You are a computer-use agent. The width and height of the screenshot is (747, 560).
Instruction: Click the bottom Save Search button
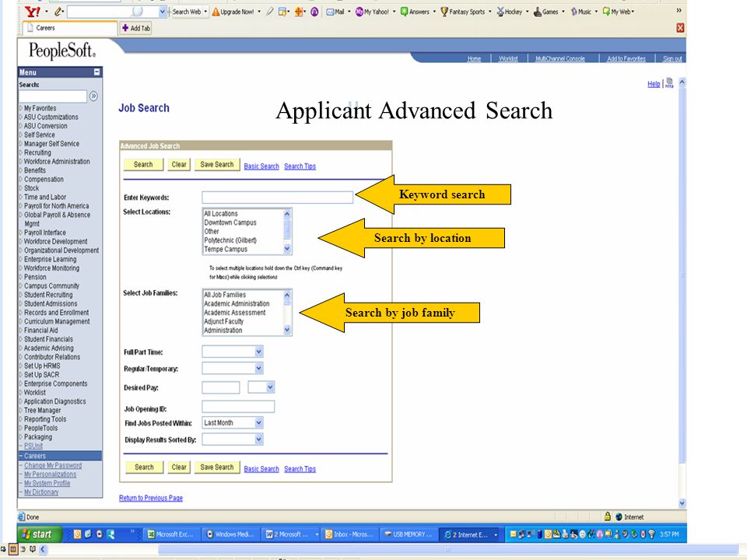pyautogui.click(x=217, y=467)
